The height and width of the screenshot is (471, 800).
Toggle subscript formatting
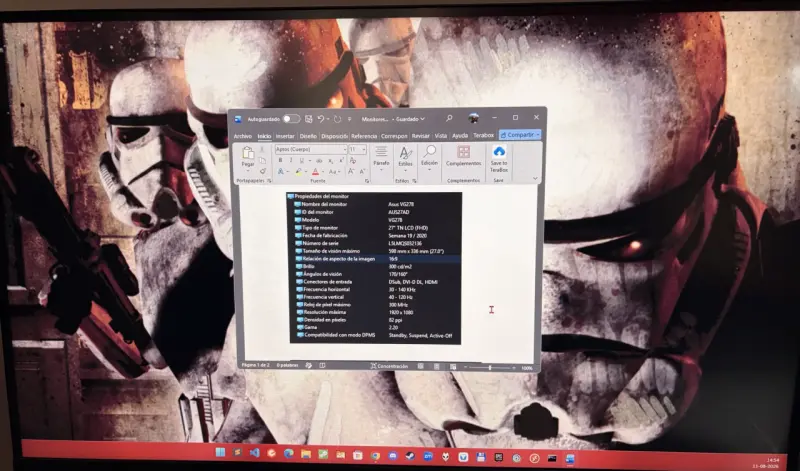(331, 161)
